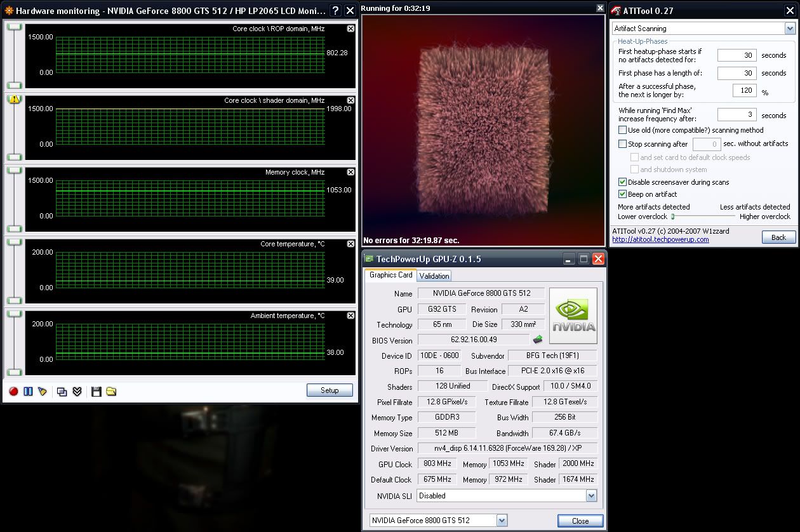Screen dimensions: 800x532
Task: Click the Hardware monitoring sun icon in title
Action: pos(8,11)
